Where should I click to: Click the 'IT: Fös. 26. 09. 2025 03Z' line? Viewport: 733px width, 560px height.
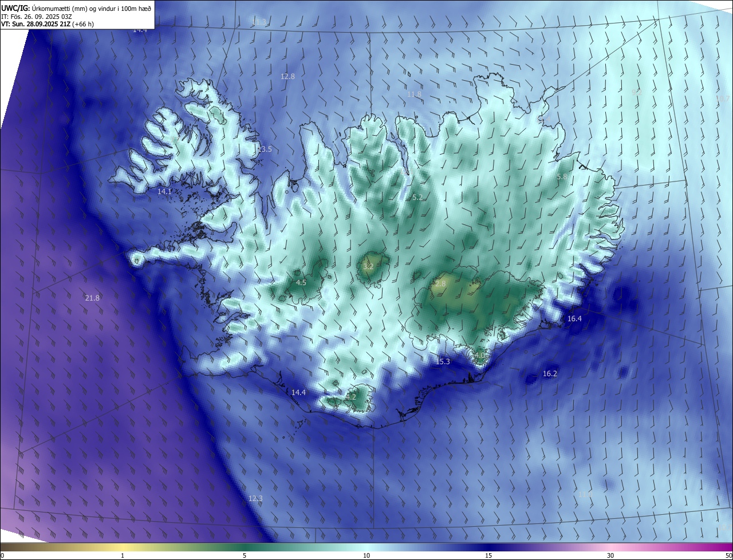[x=36, y=16]
